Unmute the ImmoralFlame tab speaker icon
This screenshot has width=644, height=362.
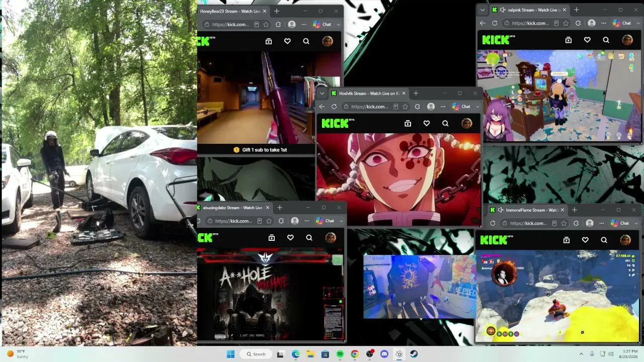pyautogui.click(x=500, y=210)
